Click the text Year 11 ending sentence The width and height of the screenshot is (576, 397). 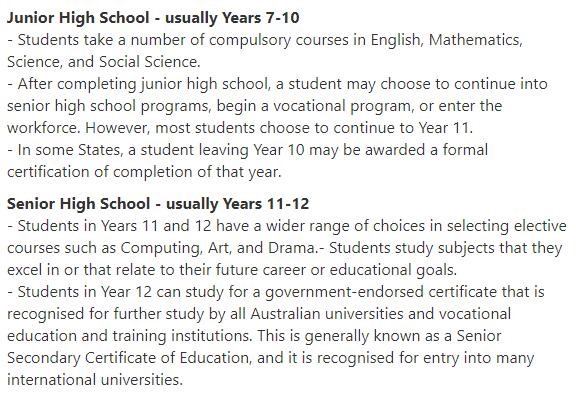[x=444, y=128]
